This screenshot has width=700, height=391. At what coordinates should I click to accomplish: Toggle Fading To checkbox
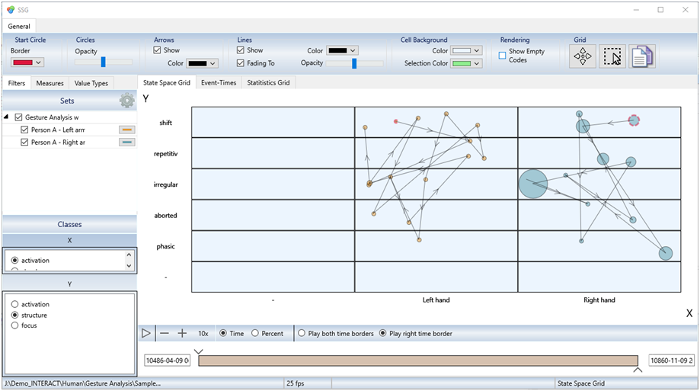(x=241, y=63)
